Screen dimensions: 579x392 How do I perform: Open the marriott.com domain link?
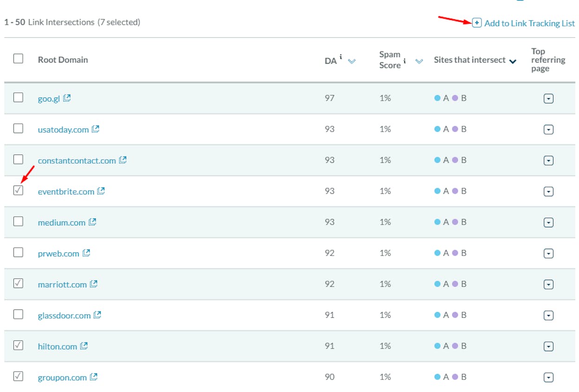pos(62,284)
